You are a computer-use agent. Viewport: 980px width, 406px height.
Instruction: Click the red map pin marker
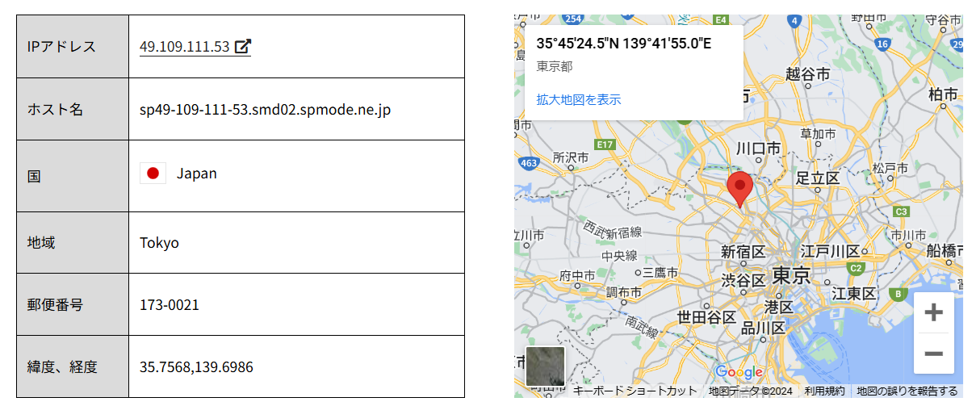pos(740,190)
